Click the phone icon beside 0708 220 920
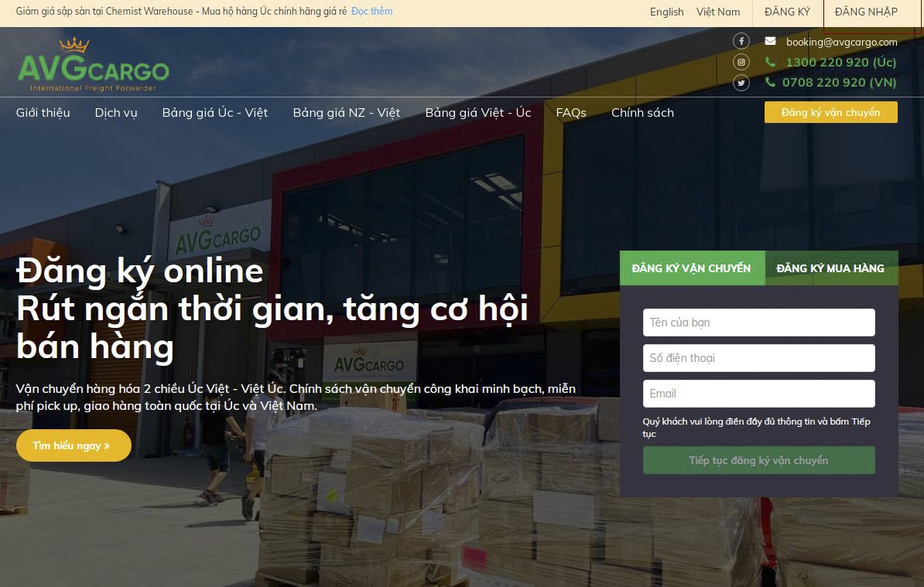 click(x=771, y=82)
